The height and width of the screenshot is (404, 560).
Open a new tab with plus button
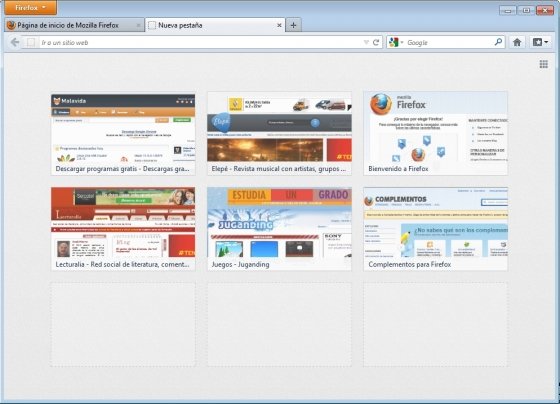click(293, 25)
